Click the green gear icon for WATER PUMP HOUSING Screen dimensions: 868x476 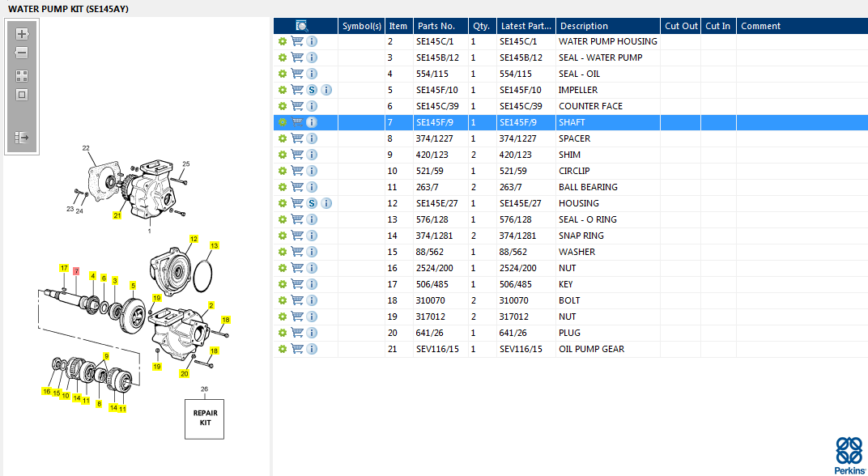(x=283, y=41)
